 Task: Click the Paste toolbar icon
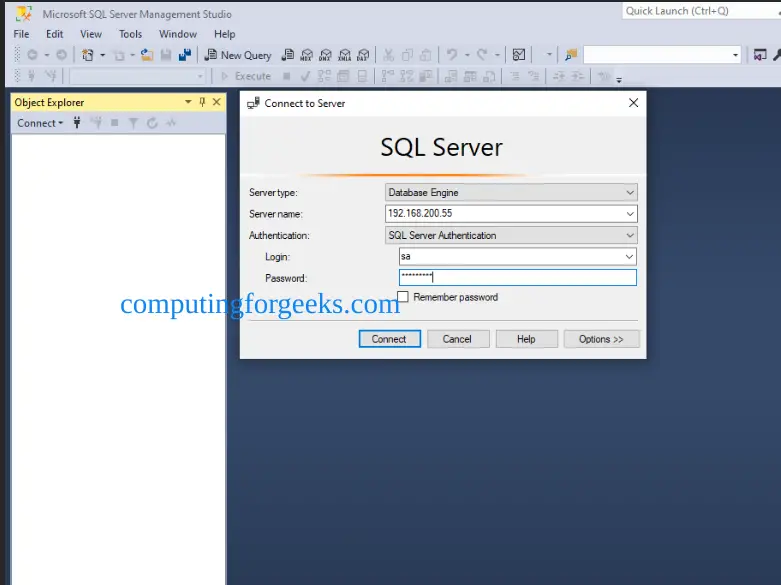coord(426,55)
